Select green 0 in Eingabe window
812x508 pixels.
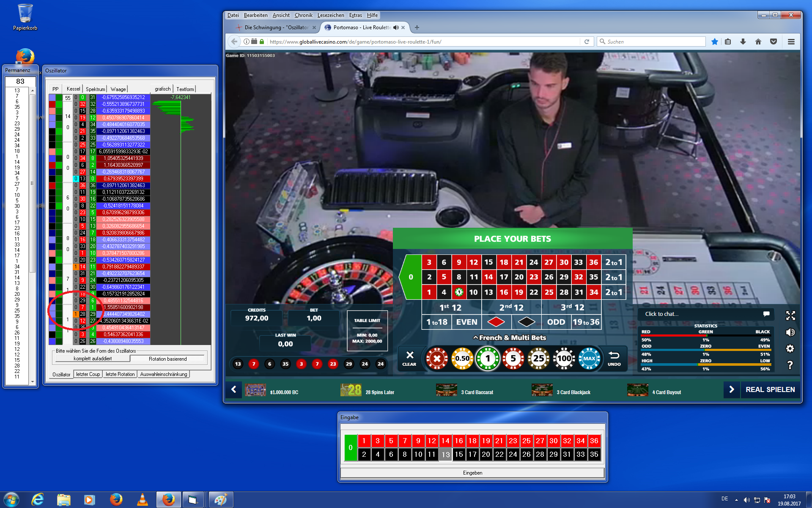point(351,447)
